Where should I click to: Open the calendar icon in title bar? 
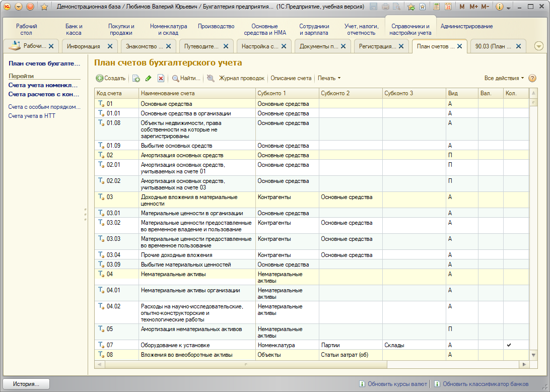click(x=448, y=7)
